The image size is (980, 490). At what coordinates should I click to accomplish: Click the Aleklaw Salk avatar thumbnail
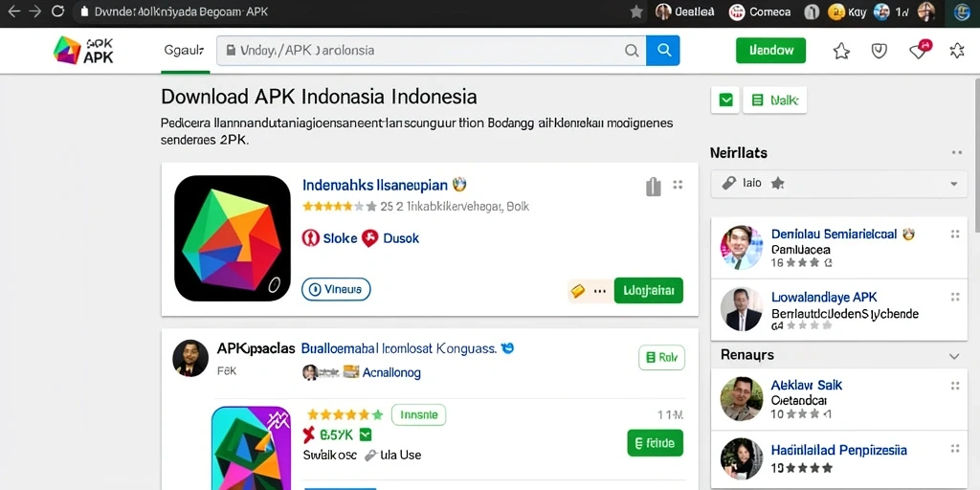pyautogui.click(x=742, y=399)
